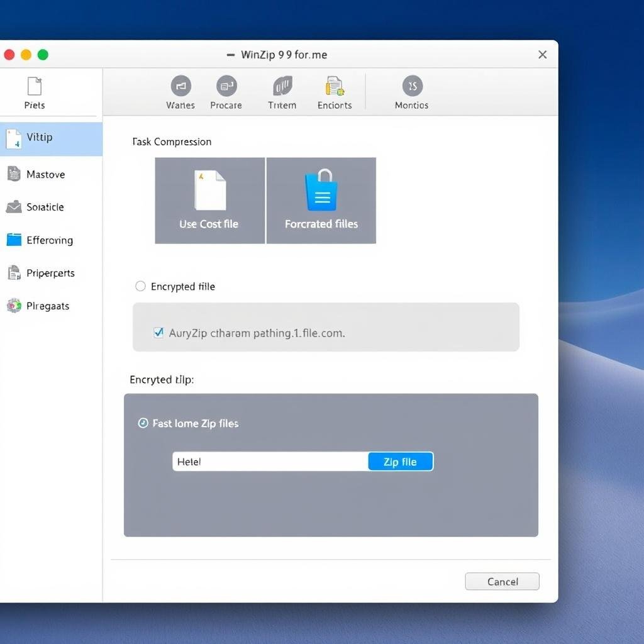
Task: Choose the Forcrated filles tile
Action: (x=321, y=201)
